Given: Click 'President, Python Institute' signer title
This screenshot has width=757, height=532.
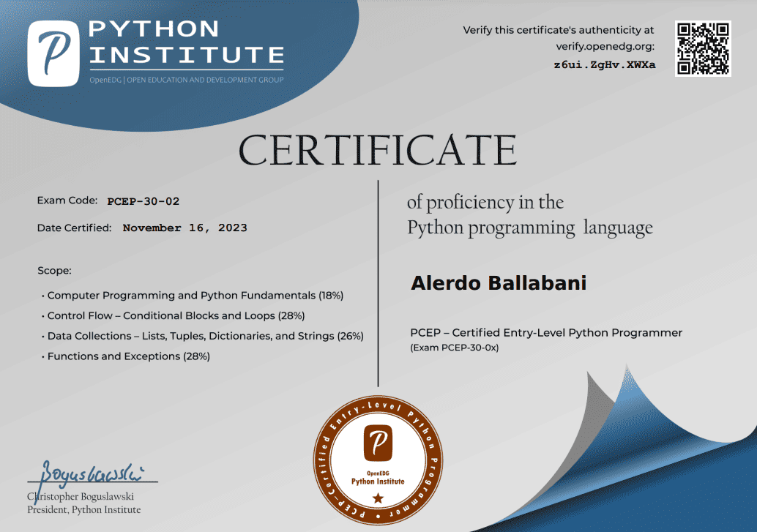Looking at the screenshot, I should [x=83, y=509].
